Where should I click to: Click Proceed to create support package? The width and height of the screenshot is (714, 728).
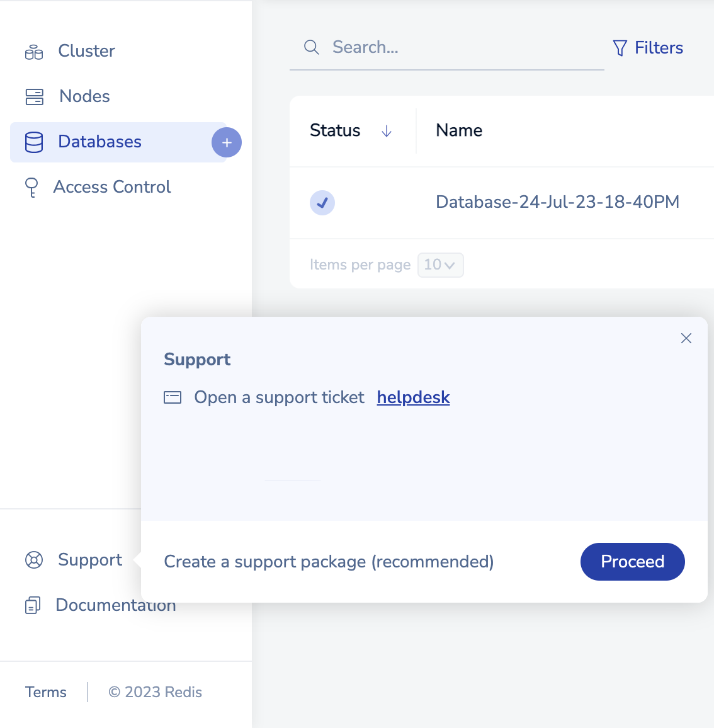click(x=632, y=562)
